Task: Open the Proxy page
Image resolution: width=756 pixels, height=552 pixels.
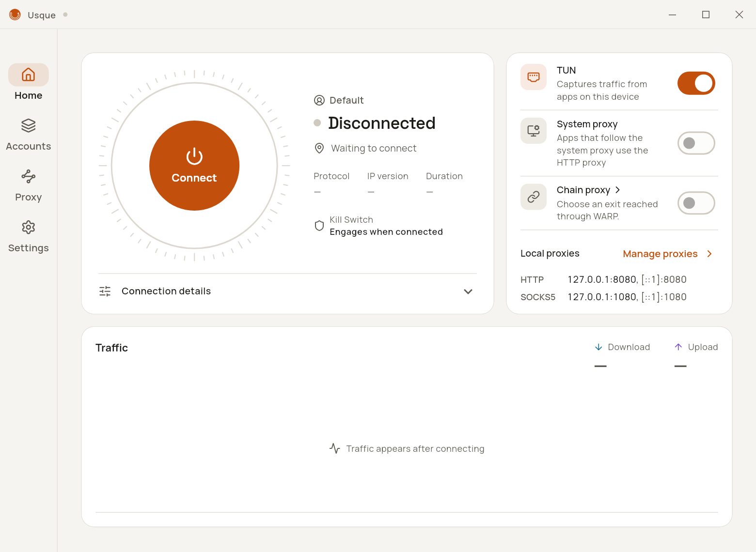Action: tap(28, 185)
